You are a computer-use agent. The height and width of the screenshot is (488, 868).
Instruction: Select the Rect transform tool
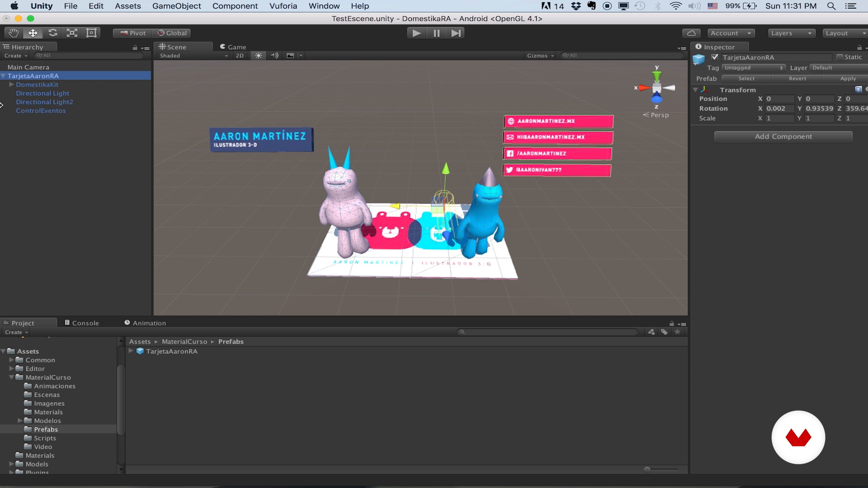91,33
